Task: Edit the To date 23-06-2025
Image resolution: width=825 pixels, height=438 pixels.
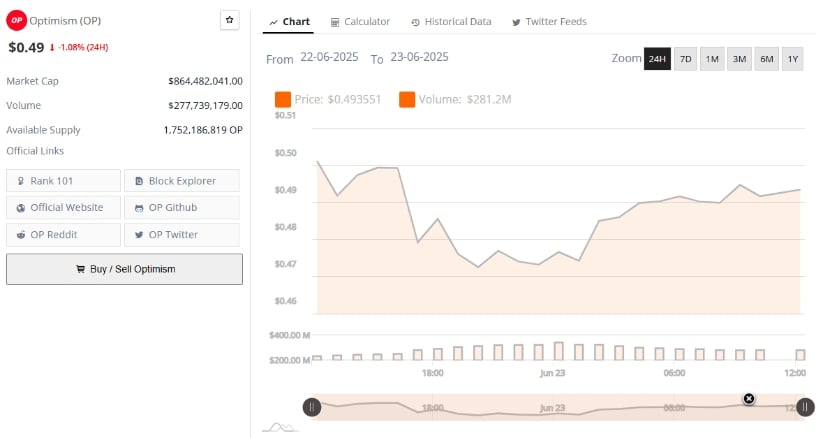Action: 419,57
